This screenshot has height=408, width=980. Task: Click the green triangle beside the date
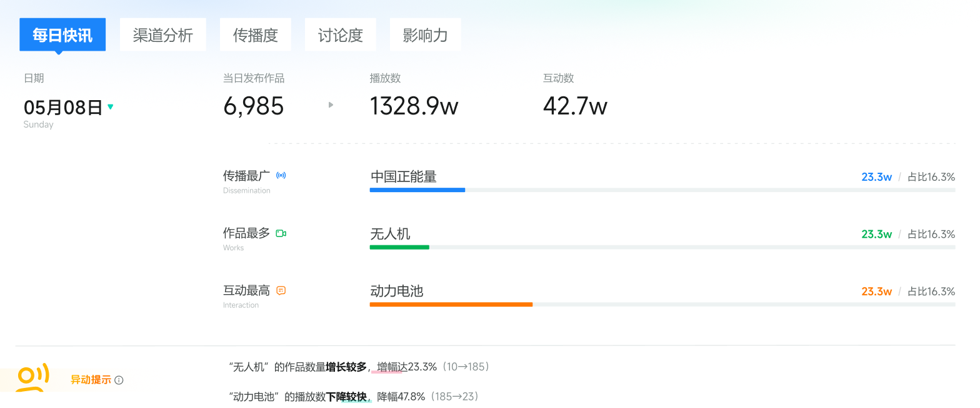(x=111, y=107)
